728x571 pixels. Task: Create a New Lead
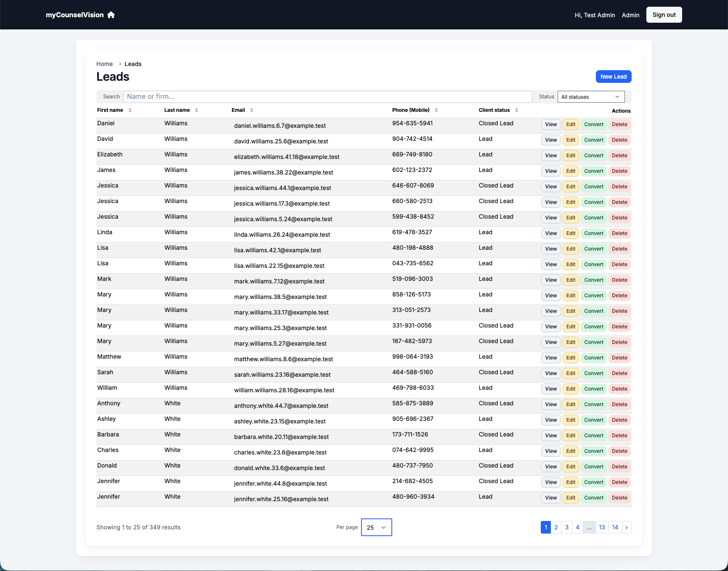pos(613,77)
